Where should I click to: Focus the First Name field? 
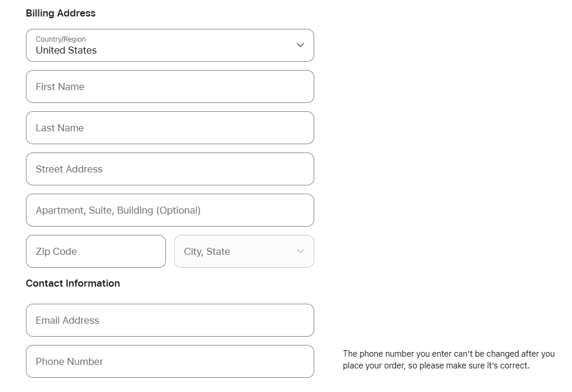(x=169, y=87)
